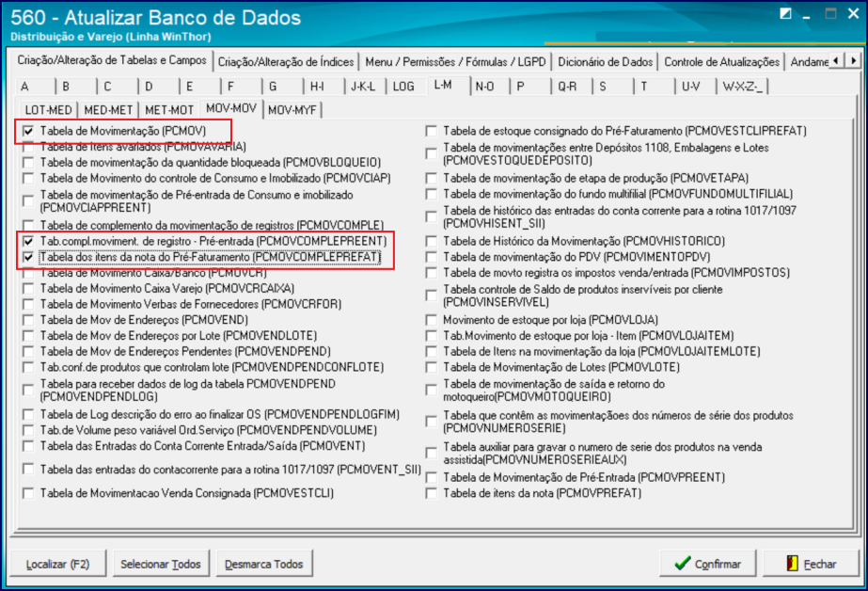
Task: Switch to the MED-MET sub-tab
Action: click(108, 110)
